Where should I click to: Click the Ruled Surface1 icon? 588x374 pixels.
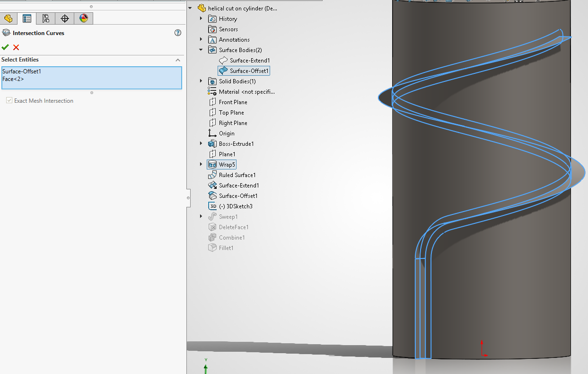[212, 175]
